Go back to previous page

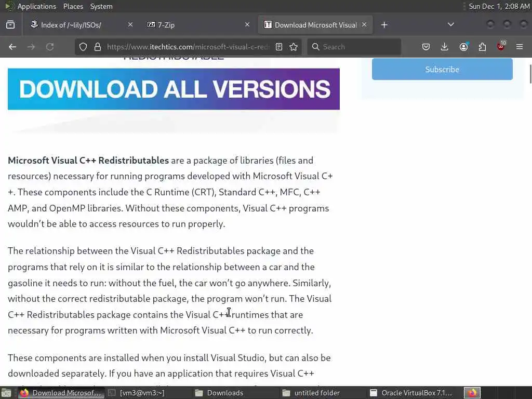[12, 47]
